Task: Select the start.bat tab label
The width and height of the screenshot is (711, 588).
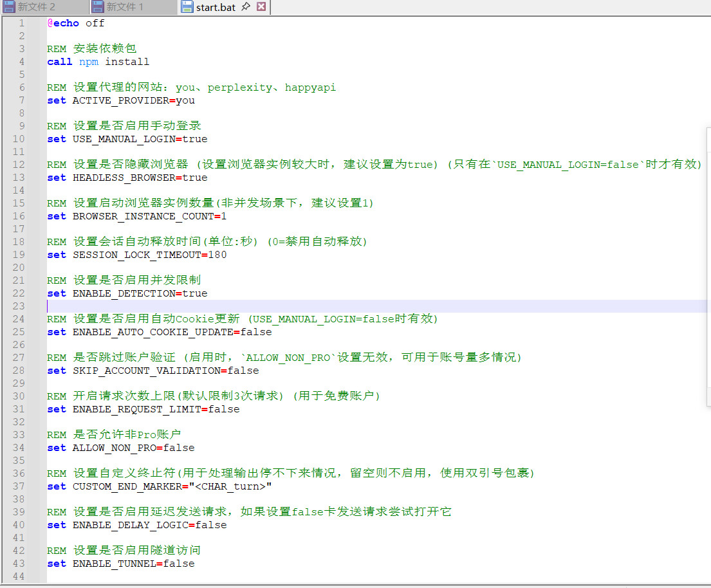Action: pos(216,7)
